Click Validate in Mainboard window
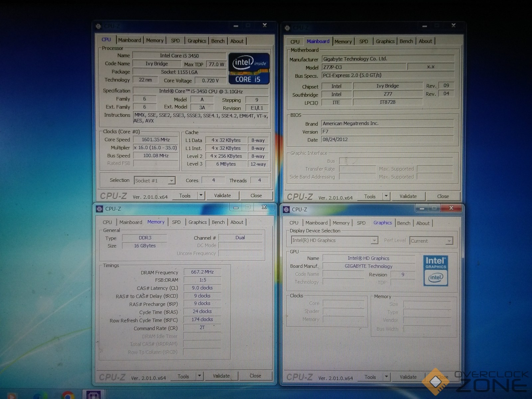The width and height of the screenshot is (532, 399). point(408,196)
